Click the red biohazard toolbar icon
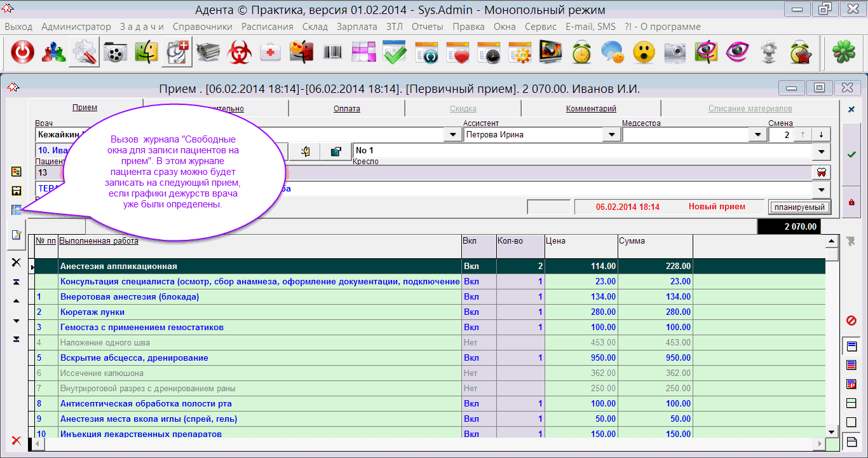The width and height of the screenshot is (868, 458). pos(240,53)
